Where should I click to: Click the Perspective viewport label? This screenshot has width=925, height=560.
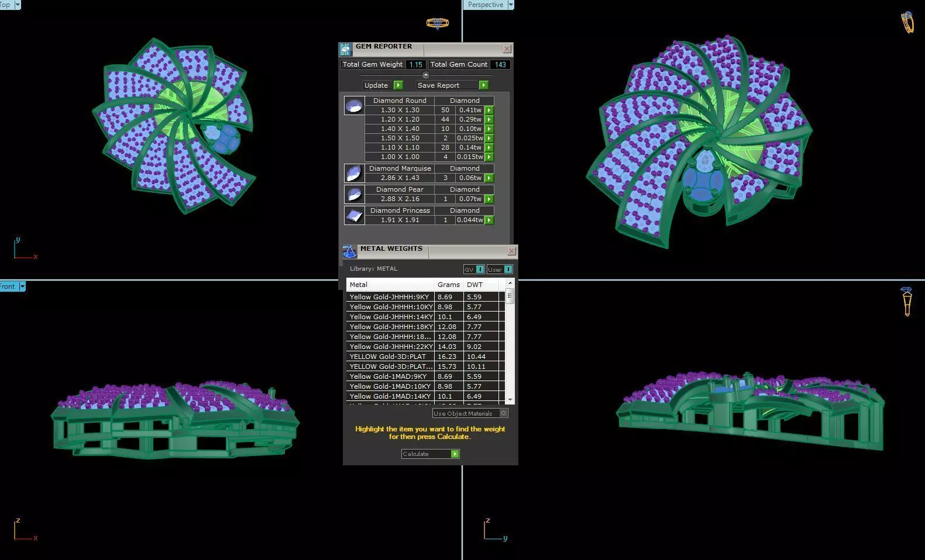(486, 5)
